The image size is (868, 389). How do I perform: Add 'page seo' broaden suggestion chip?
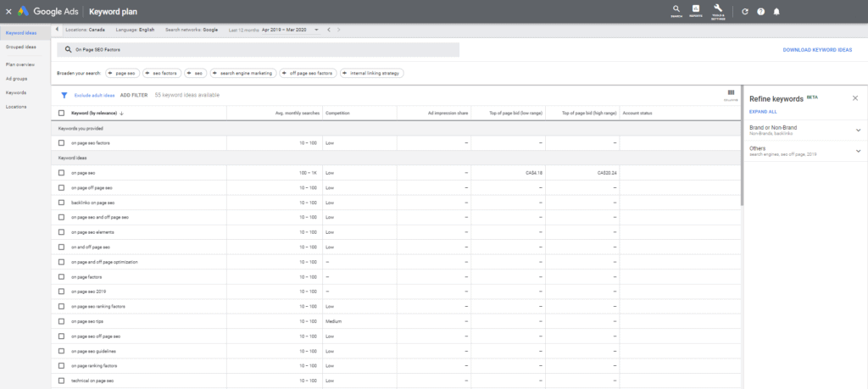pyautogui.click(x=122, y=73)
